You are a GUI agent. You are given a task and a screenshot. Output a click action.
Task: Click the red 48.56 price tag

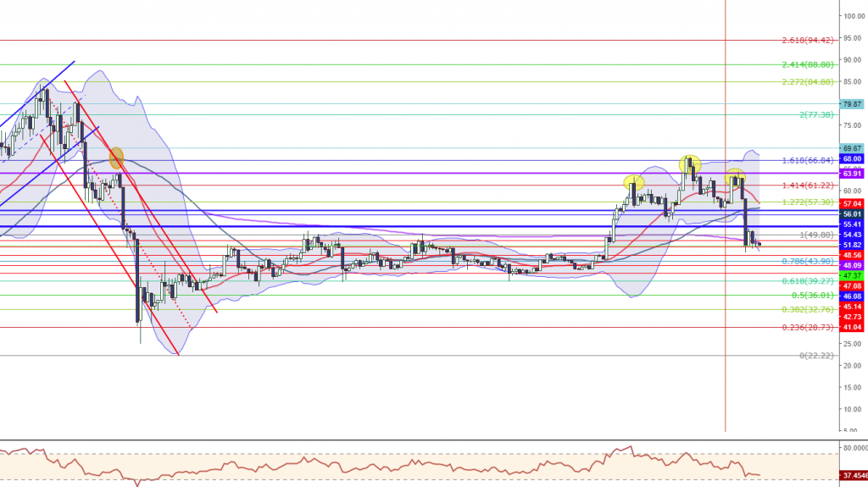[x=852, y=255]
